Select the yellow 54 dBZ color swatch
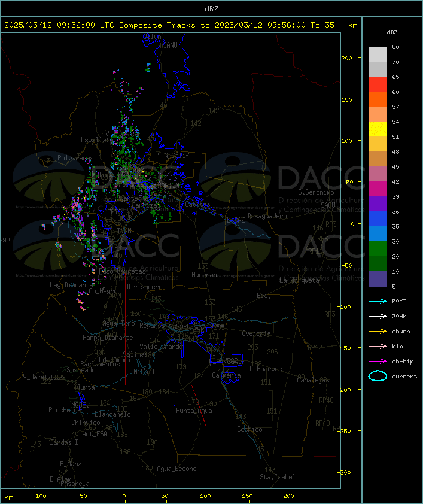Viewport: 423px width, 504px height. [378, 129]
